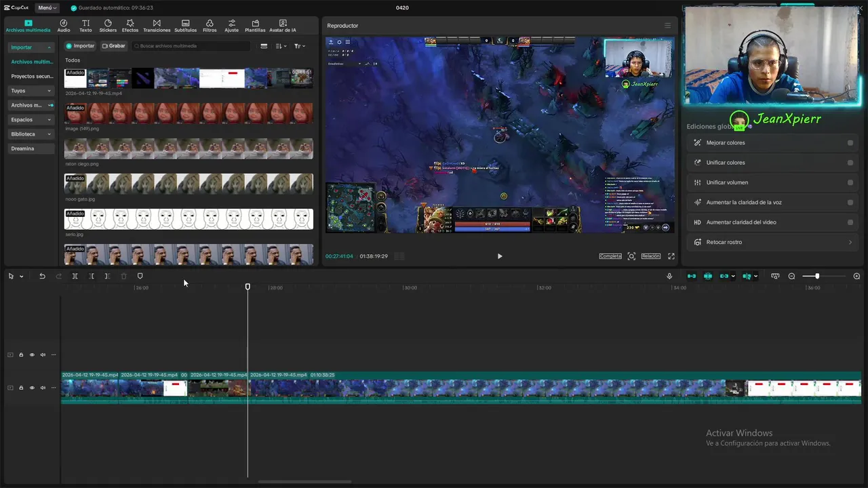The width and height of the screenshot is (868, 488).
Task: Click the preview snapshot focus icon
Action: (x=631, y=256)
